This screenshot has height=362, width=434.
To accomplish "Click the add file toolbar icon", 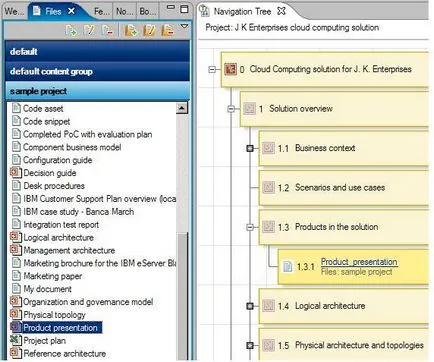I will [x=71, y=31].
